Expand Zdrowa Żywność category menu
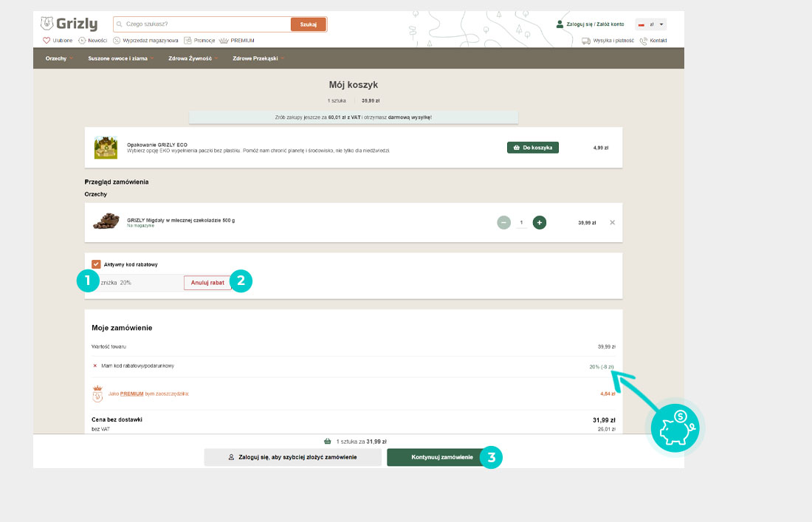 click(193, 58)
